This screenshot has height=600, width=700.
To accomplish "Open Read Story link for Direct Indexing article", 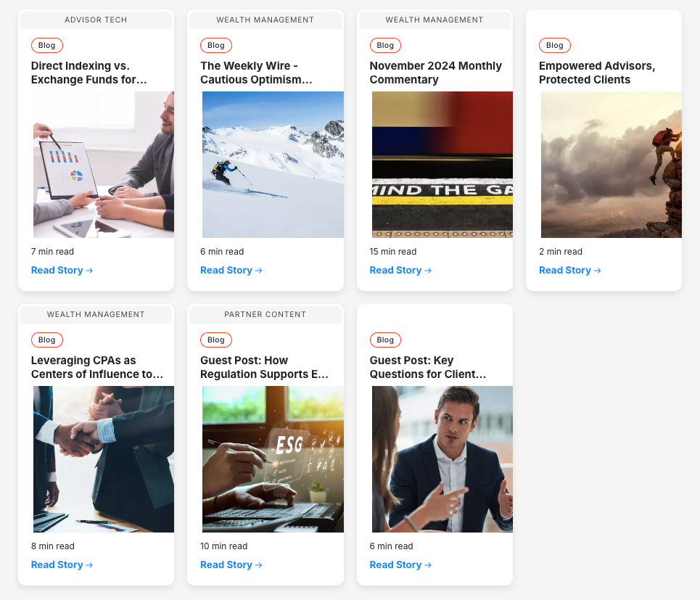I will 62,271.
